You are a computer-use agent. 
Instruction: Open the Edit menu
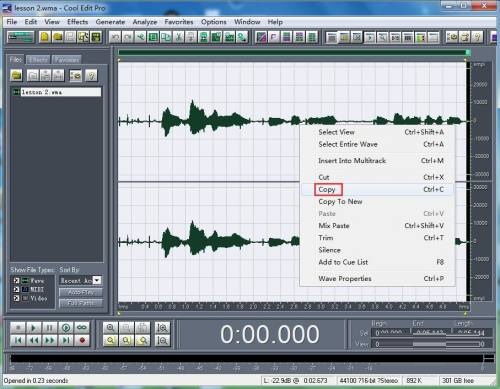(x=31, y=22)
